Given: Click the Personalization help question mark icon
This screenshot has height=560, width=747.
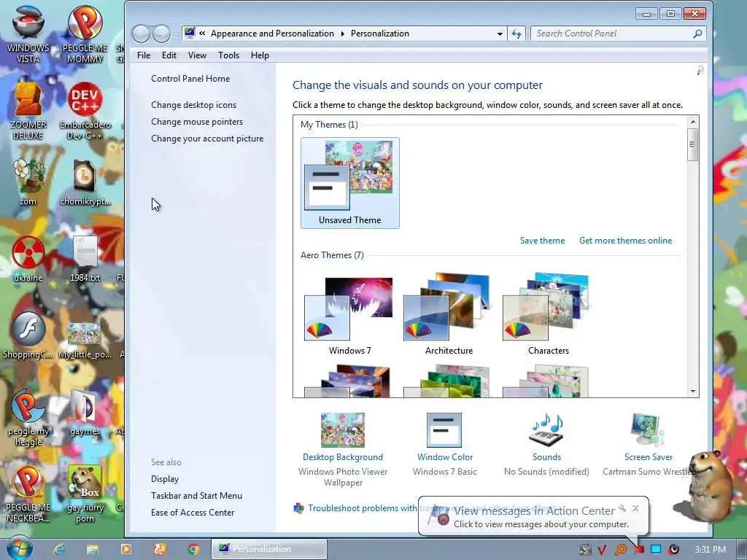Looking at the screenshot, I should pos(700,71).
